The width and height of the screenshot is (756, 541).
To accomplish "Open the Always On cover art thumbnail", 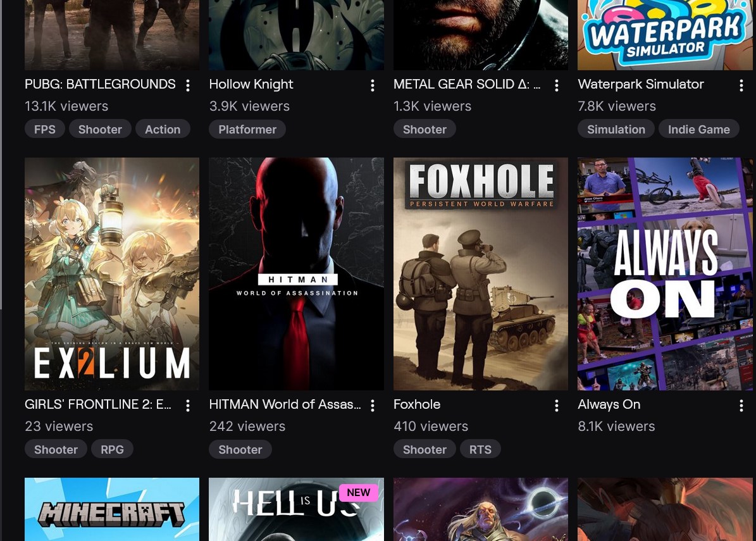I will click(x=666, y=274).
